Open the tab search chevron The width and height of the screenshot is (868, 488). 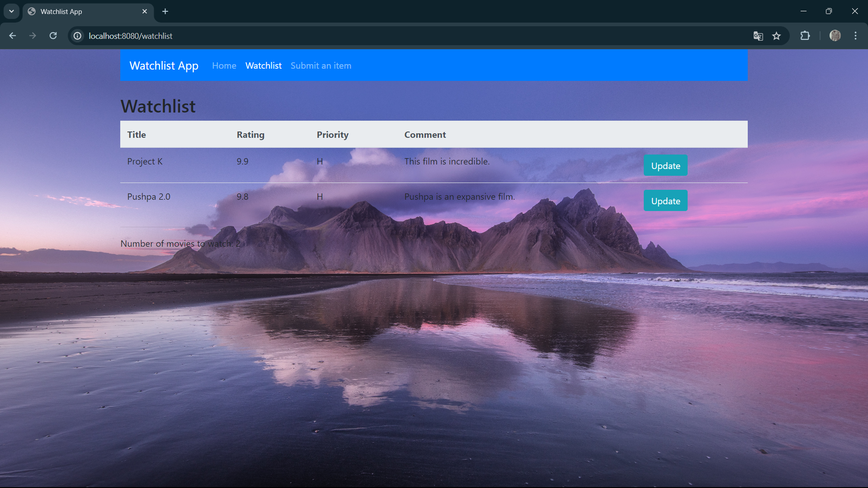coord(11,11)
